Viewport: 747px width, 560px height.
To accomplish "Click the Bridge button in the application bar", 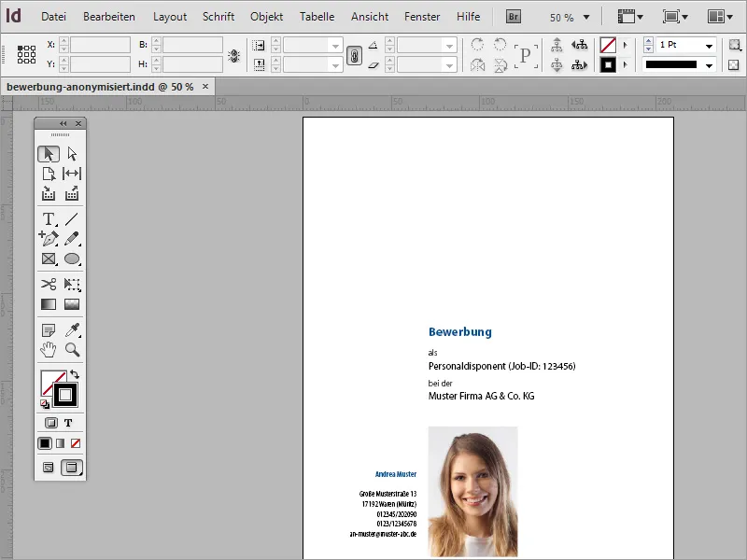I will point(513,16).
